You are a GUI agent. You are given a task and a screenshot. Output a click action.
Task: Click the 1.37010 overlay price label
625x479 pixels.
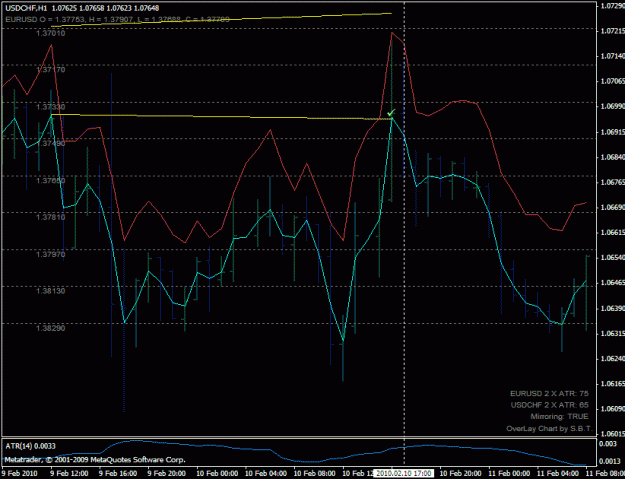[51, 33]
